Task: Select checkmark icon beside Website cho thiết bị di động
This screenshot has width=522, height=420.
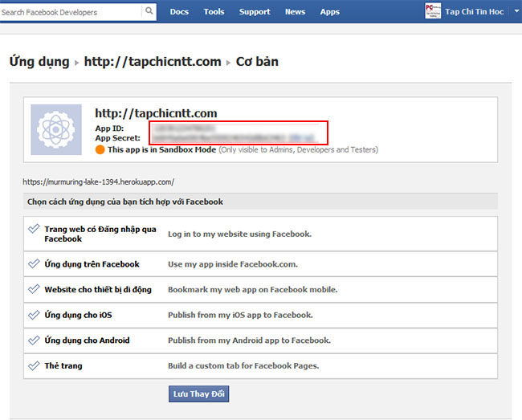Action: [34, 289]
